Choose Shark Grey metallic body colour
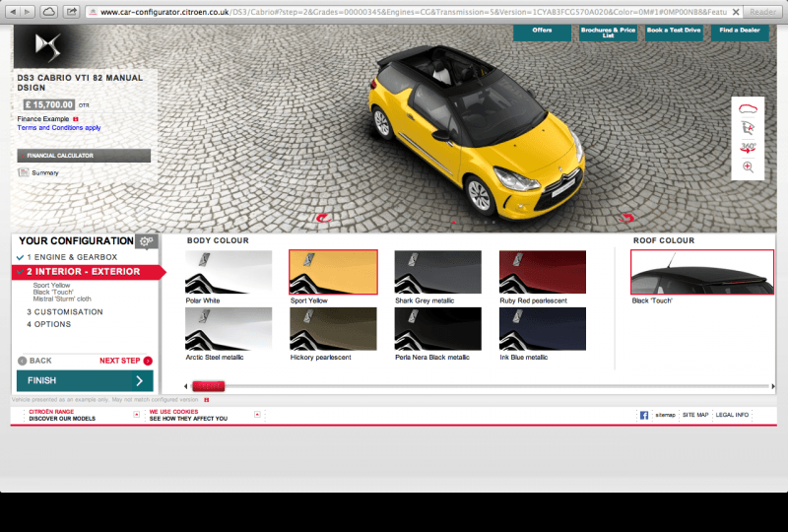The width and height of the screenshot is (788, 532). pos(437,272)
